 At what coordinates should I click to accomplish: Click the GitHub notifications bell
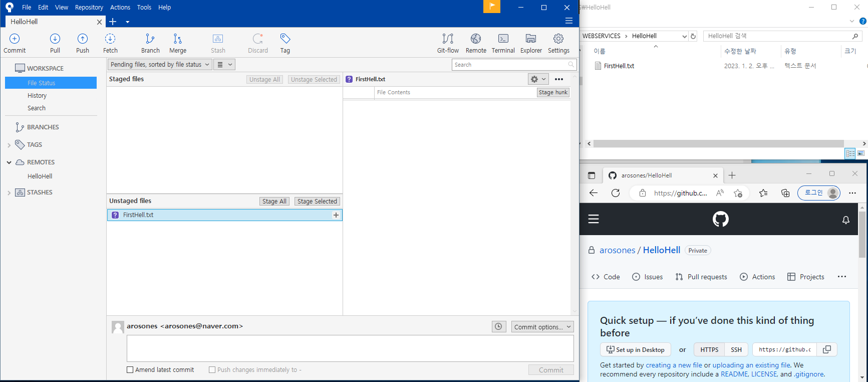pyautogui.click(x=846, y=220)
